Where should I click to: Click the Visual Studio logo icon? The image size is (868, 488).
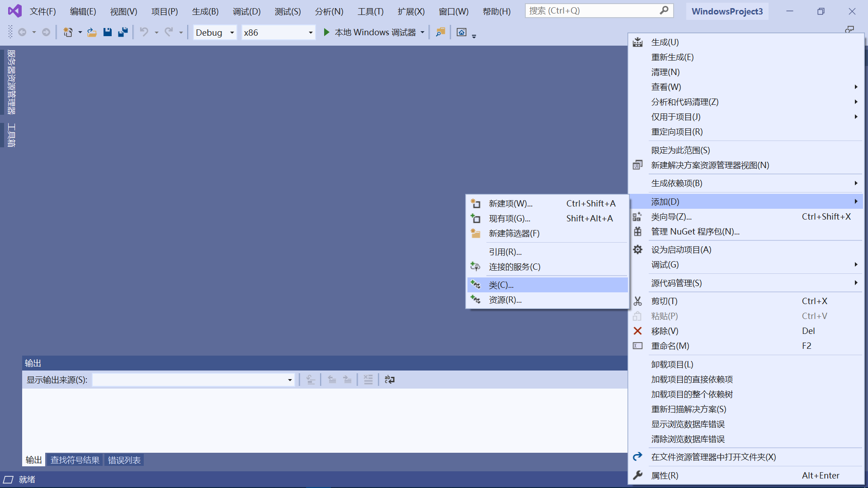point(14,11)
